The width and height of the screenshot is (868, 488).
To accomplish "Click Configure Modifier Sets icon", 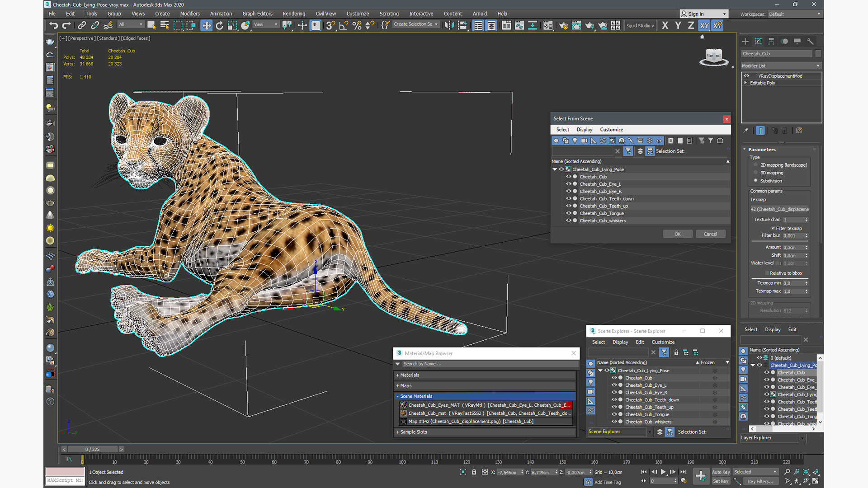I will 799,131.
